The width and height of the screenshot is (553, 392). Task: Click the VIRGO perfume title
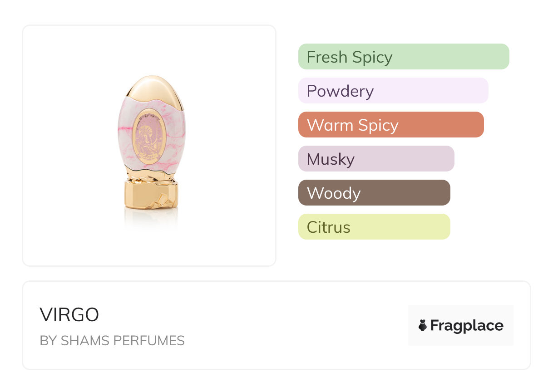(x=69, y=315)
